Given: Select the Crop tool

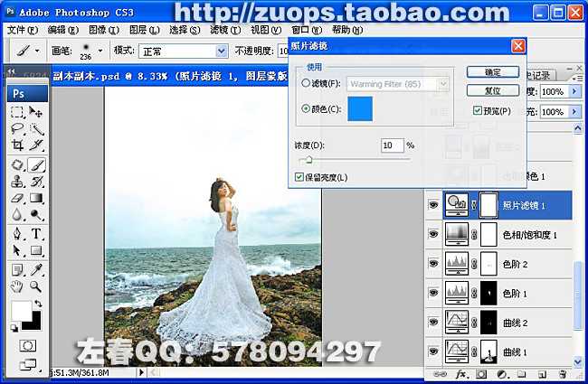Looking at the screenshot, I should 17,145.
